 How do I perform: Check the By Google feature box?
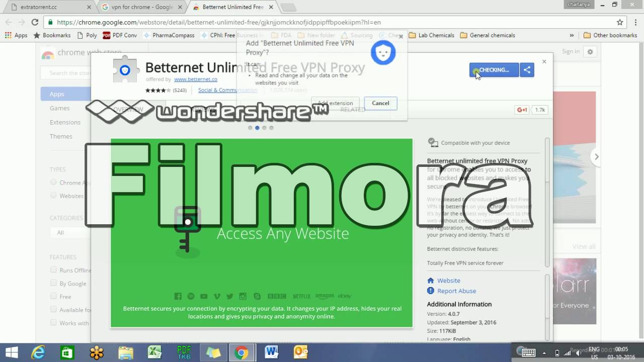click(53, 283)
